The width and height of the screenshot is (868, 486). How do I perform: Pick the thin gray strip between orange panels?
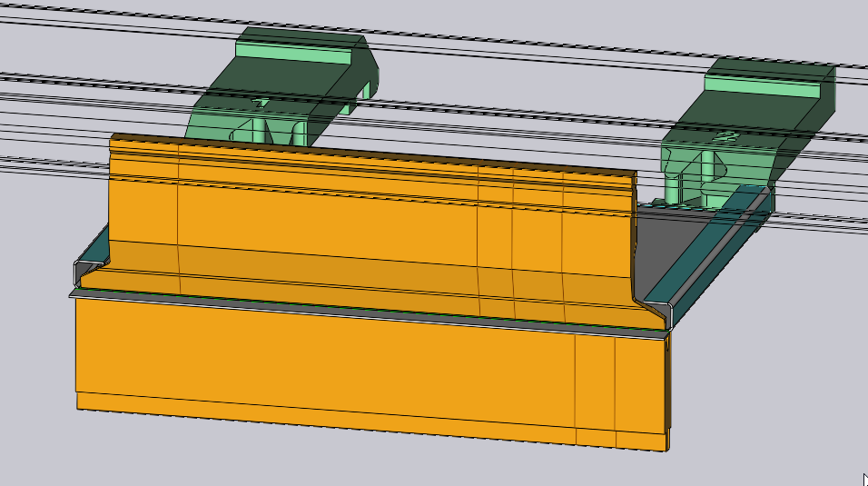(363, 310)
